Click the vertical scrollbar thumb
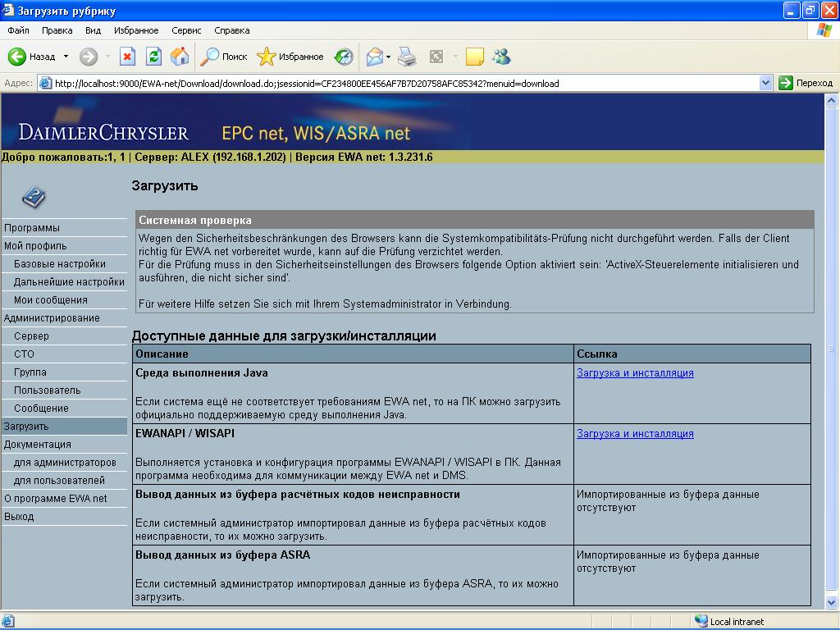840x630 pixels. tap(832, 348)
